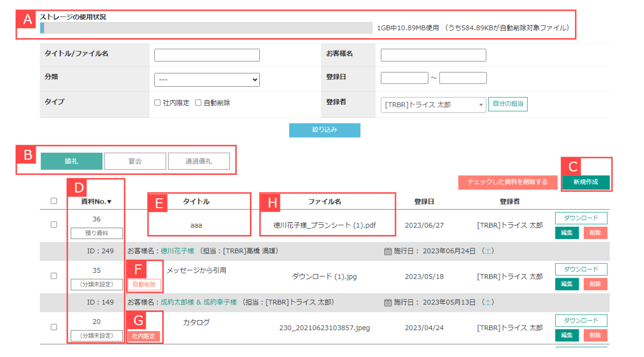Enable the 自動削除 filter checkbox
Screen dimensions: 644x357
coord(198,103)
